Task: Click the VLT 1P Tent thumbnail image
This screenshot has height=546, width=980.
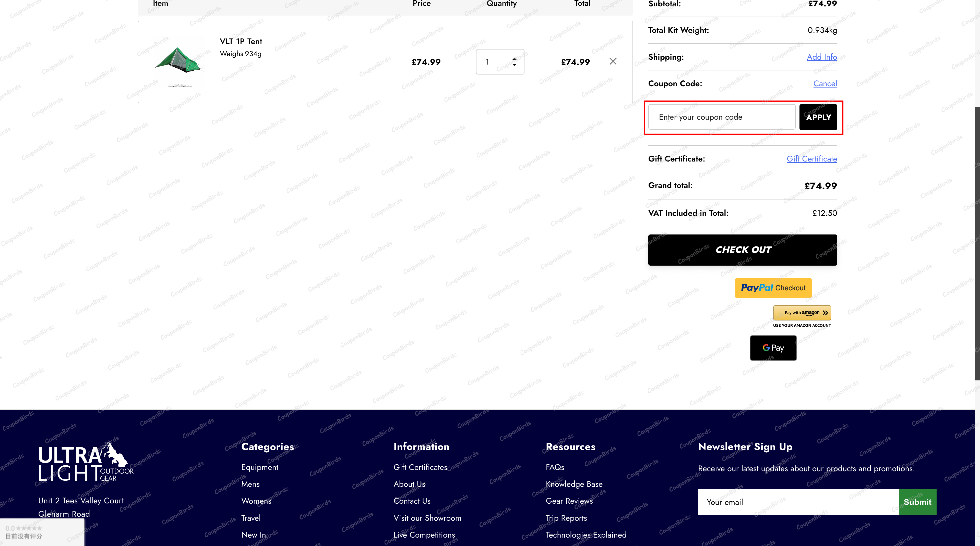Action: click(178, 62)
